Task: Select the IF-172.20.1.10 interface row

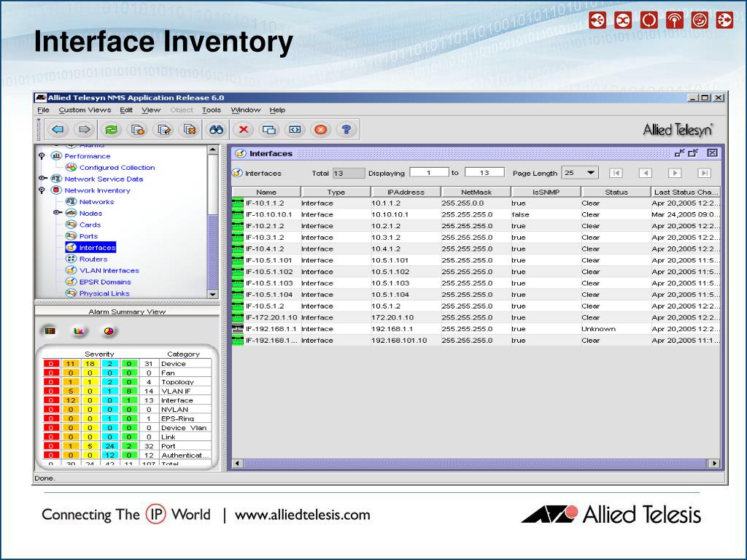Action: [476, 318]
